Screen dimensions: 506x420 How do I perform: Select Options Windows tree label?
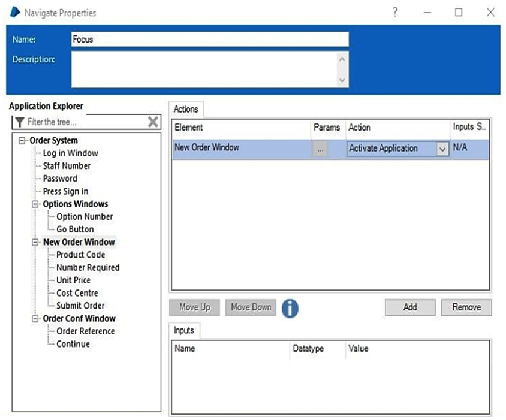click(x=76, y=204)
